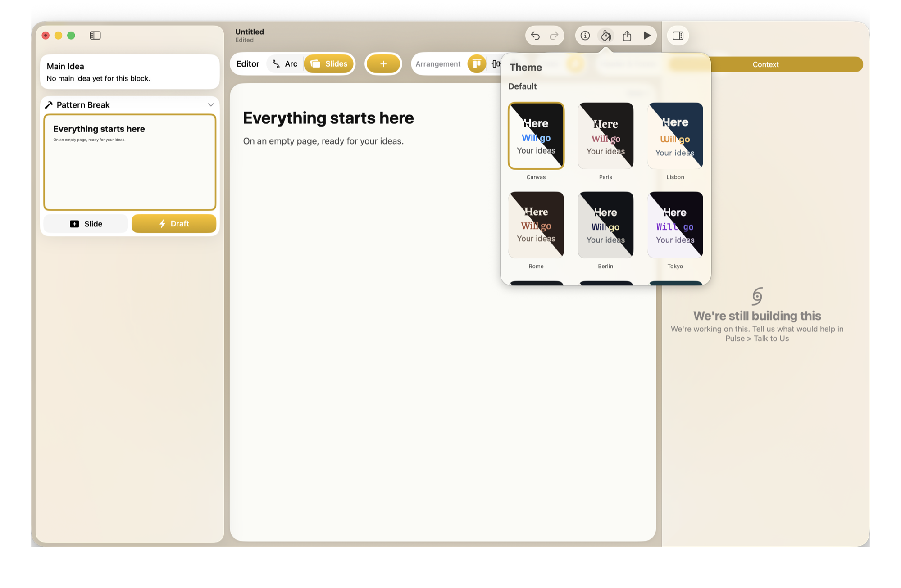Click the Arrangement label
The image size is (901, 588).
(x=438, y=64)
